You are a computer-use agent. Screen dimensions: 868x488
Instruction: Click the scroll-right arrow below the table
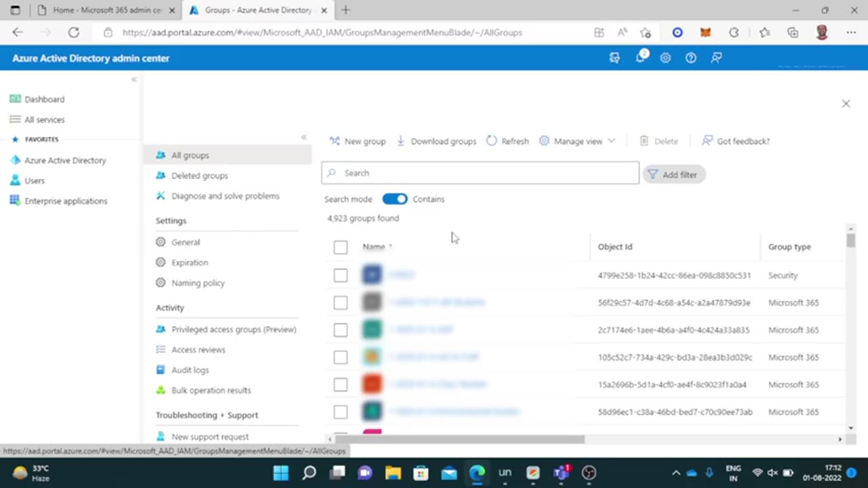point(840,439)
